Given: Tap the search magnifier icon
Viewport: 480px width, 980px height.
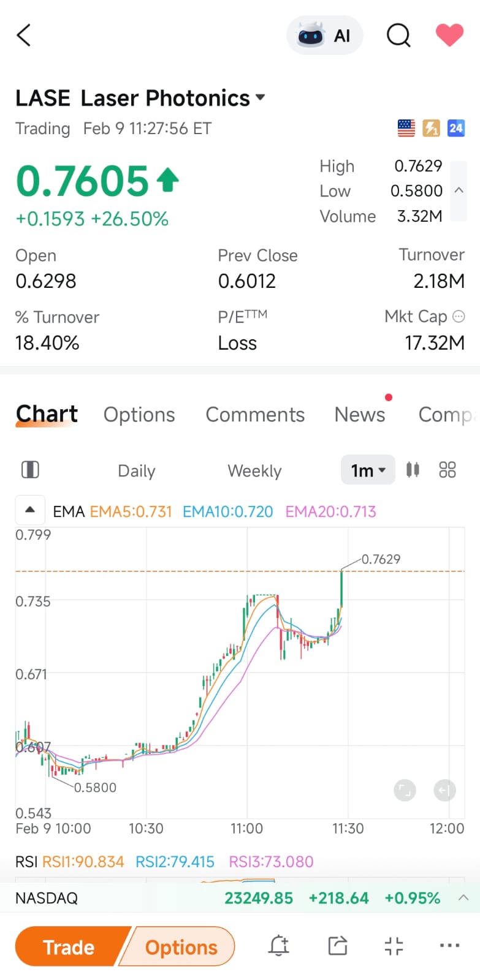Looking at the screenshot, I should (398, 36).
